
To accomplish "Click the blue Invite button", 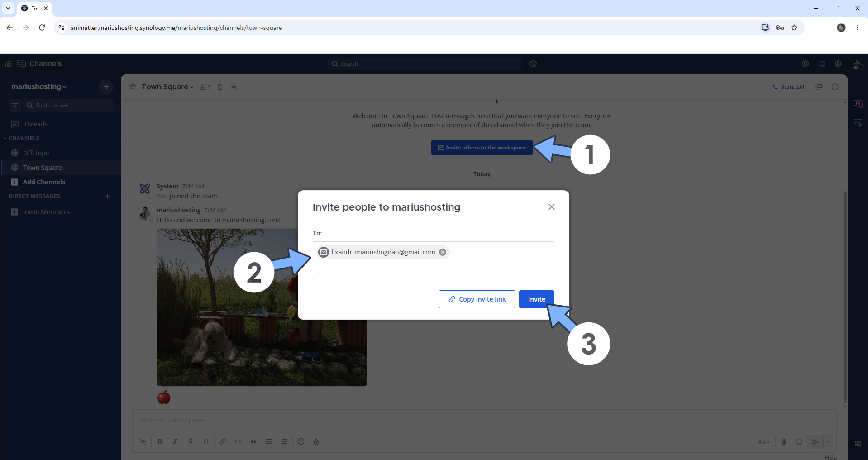I will pyautogui.click(x=536, y=299).
